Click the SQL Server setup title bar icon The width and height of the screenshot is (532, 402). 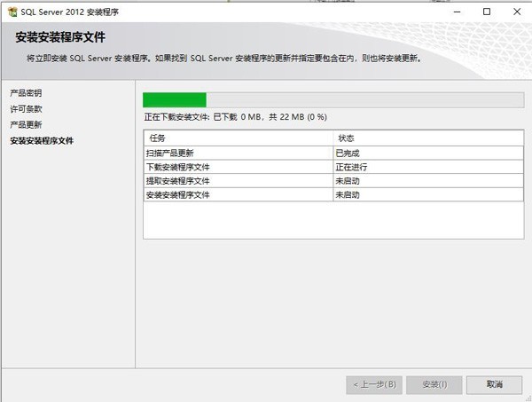12,12
